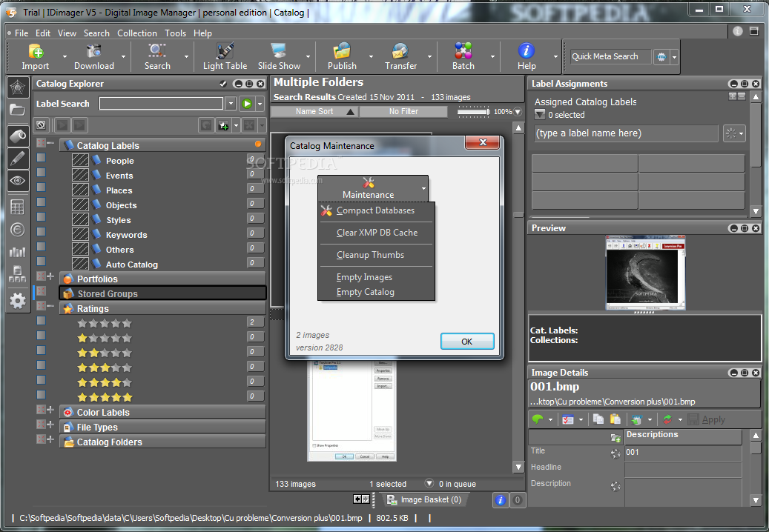Click the green run label search button

(x=247, y=104)
